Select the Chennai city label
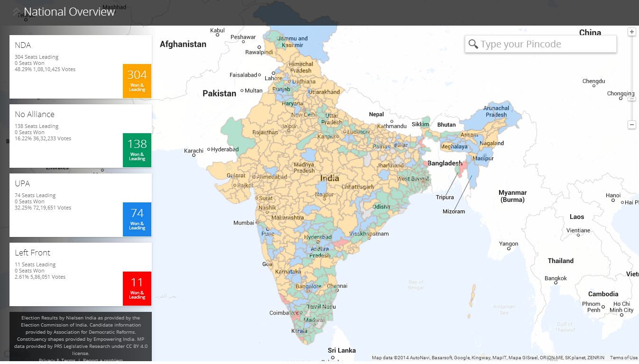The width and height of the screenshot is (639, 364). point(337,286)
